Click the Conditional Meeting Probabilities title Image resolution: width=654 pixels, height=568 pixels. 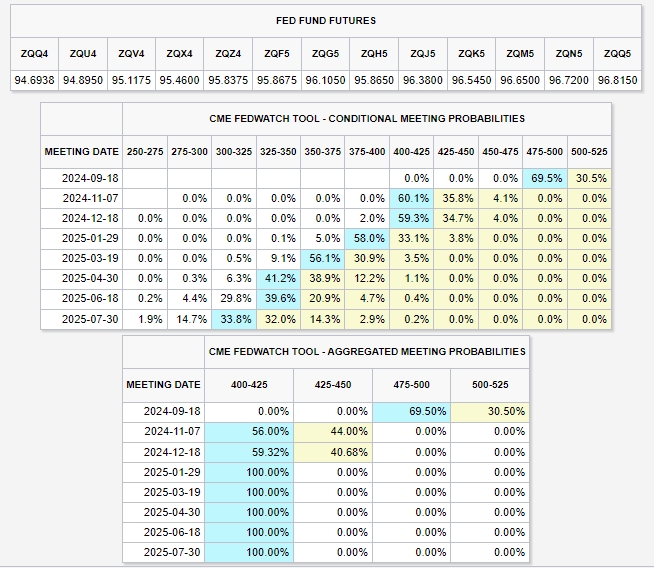click(x=367, y=119)
